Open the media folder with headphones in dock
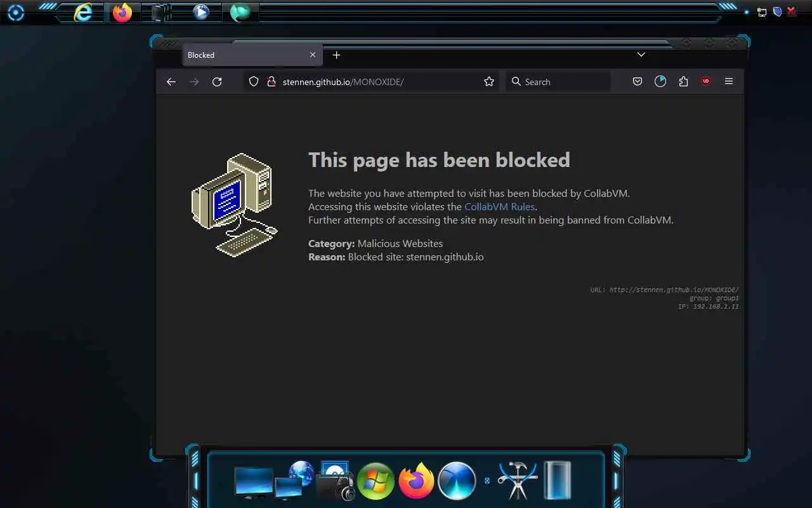 coord(335,481)
